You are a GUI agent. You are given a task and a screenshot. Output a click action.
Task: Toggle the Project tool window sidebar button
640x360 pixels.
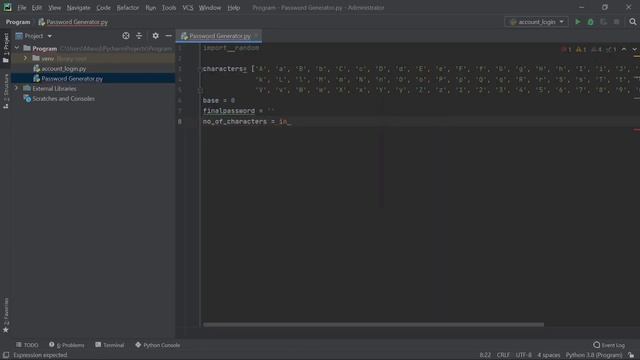click(x=6, y=48)
